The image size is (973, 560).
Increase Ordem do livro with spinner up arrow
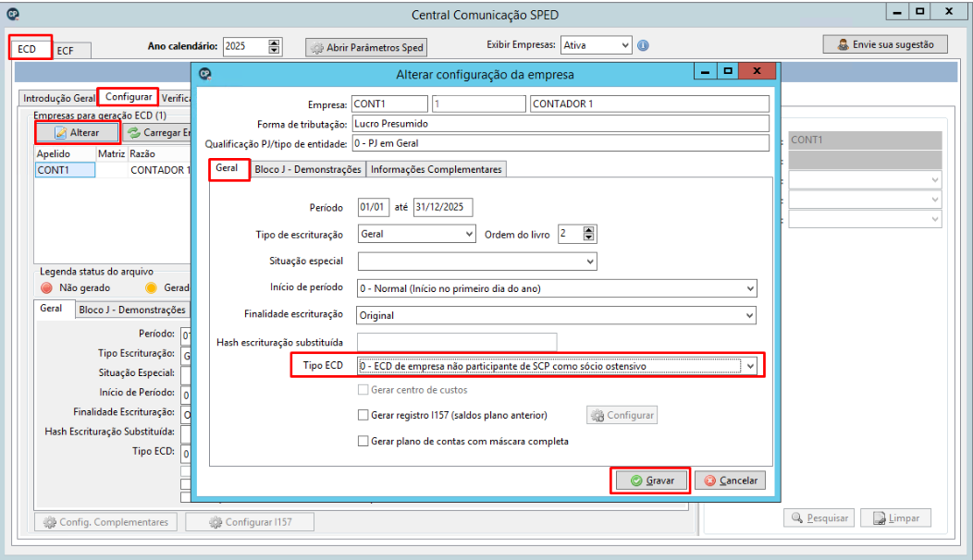tap(589, 229)
